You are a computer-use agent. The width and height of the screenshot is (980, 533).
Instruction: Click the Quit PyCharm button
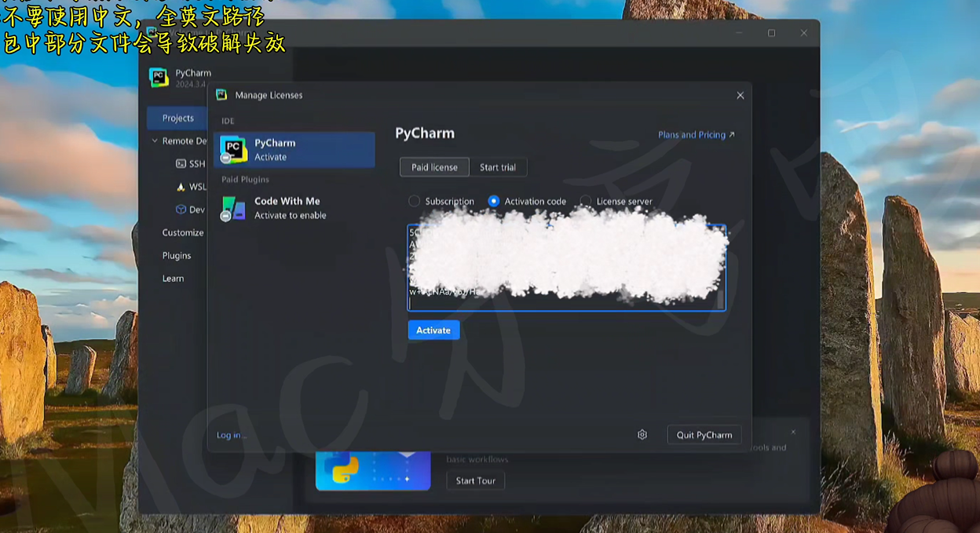click(704, 435)
